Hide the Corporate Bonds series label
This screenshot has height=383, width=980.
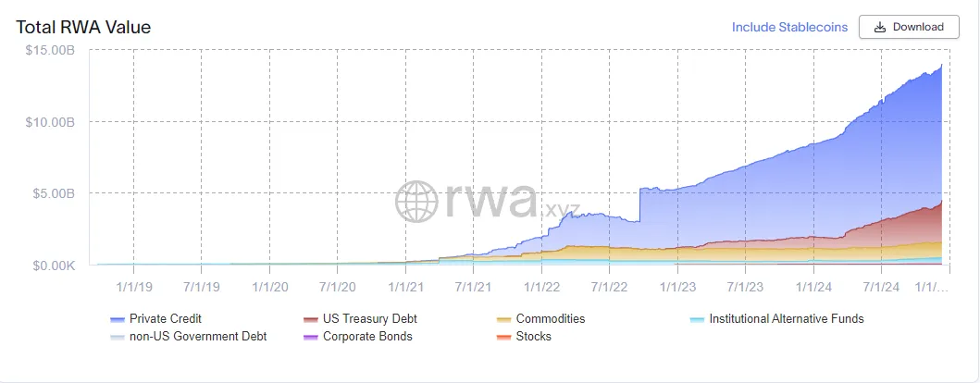pos(367,337)
